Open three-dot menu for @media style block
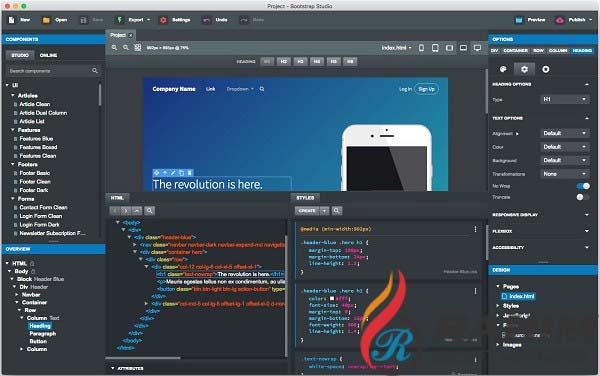This screenshot has width=600, height=376. 475,229
